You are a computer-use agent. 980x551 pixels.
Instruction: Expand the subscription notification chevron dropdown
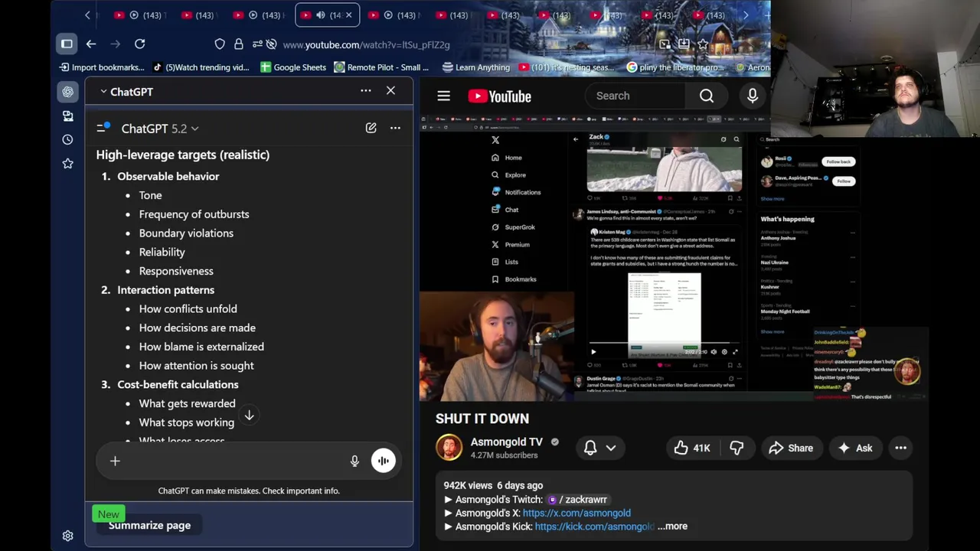(x=611, y=448)
